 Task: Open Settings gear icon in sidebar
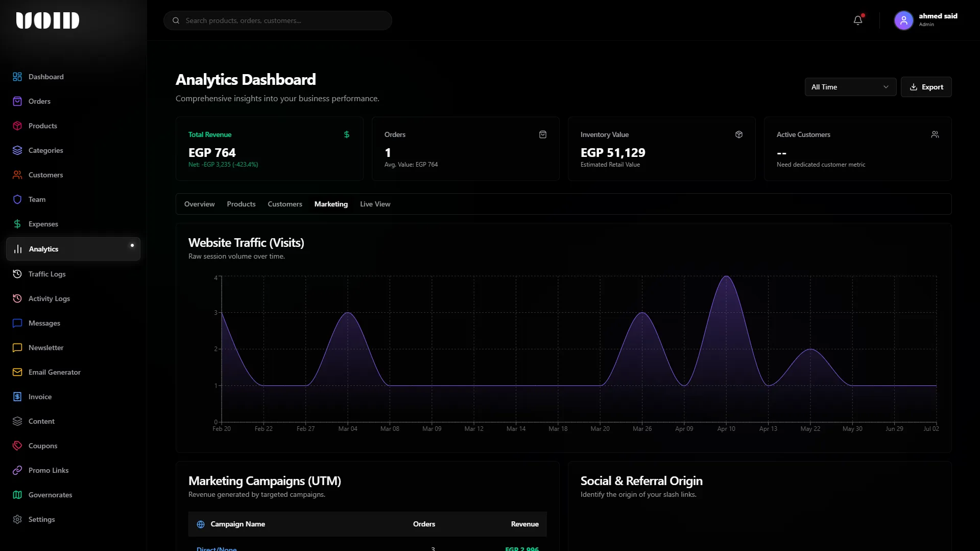coord(17,519)
